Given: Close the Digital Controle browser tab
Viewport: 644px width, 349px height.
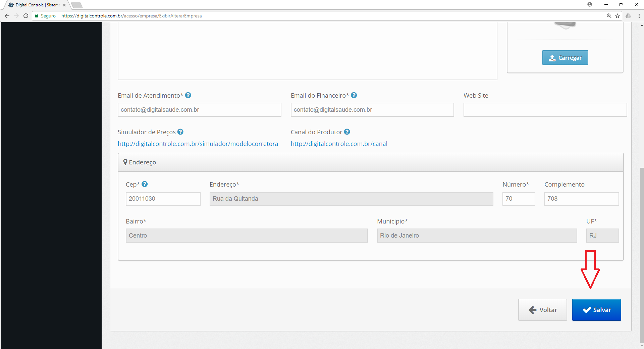Looking at the screenshot, I should click(x=64, y=5).
